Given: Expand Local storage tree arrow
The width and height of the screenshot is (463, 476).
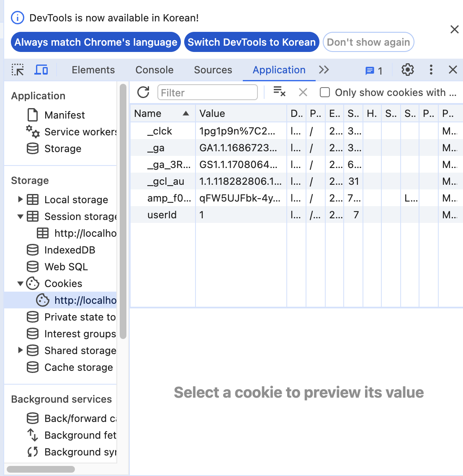Looking at the screenshot, I should (x=21, y=199).
